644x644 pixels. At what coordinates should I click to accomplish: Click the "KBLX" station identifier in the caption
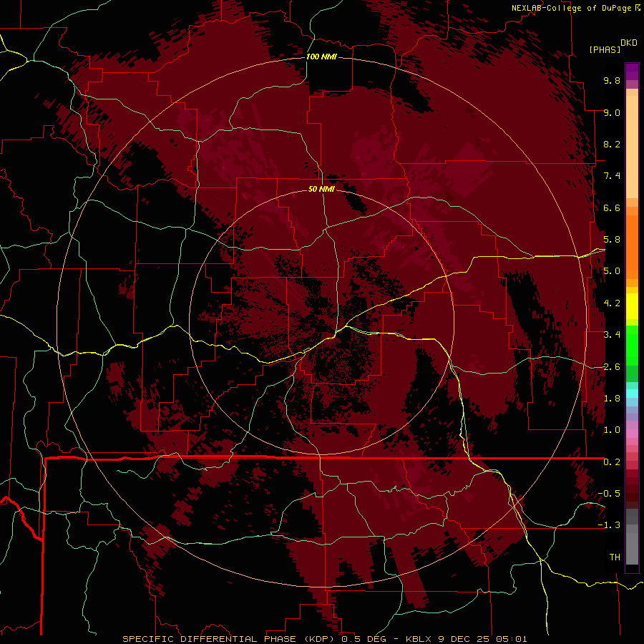(419, 639)
